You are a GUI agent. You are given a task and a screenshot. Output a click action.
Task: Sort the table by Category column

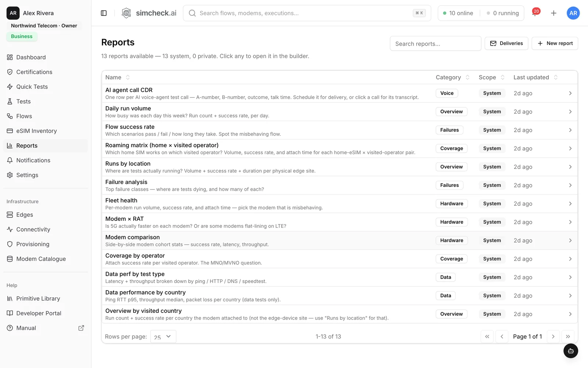pos(453,77)
